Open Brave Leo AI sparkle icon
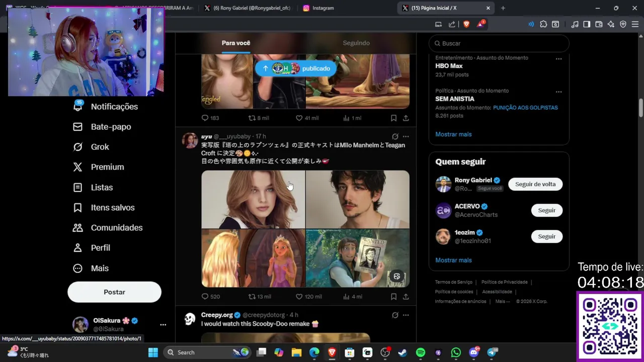This screenshot has height=362, width=644. point(611,24)
